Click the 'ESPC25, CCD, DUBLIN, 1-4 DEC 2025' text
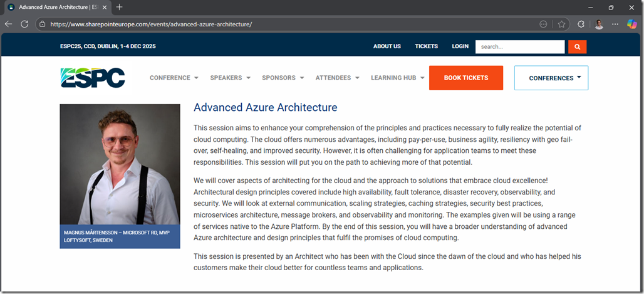The width and height of the screenshot is (644, 294). pyautogui.click(x=108, y=46)
